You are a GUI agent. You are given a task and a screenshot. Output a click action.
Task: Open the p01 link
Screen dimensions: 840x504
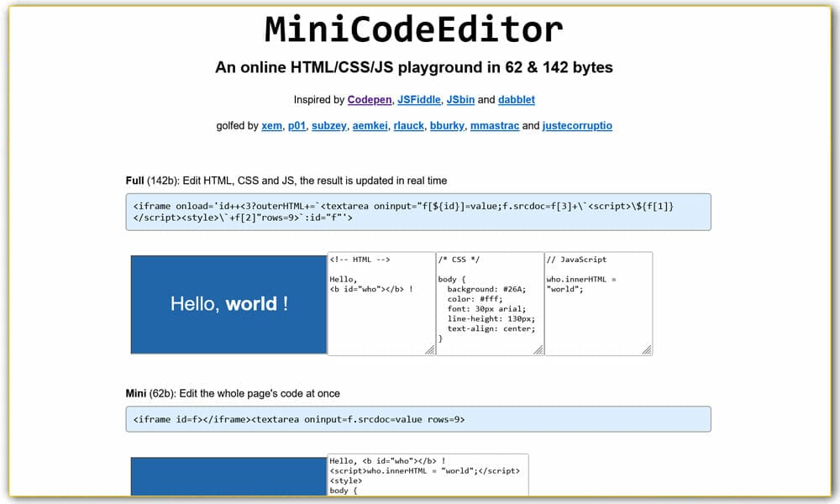tap(296, 125)
